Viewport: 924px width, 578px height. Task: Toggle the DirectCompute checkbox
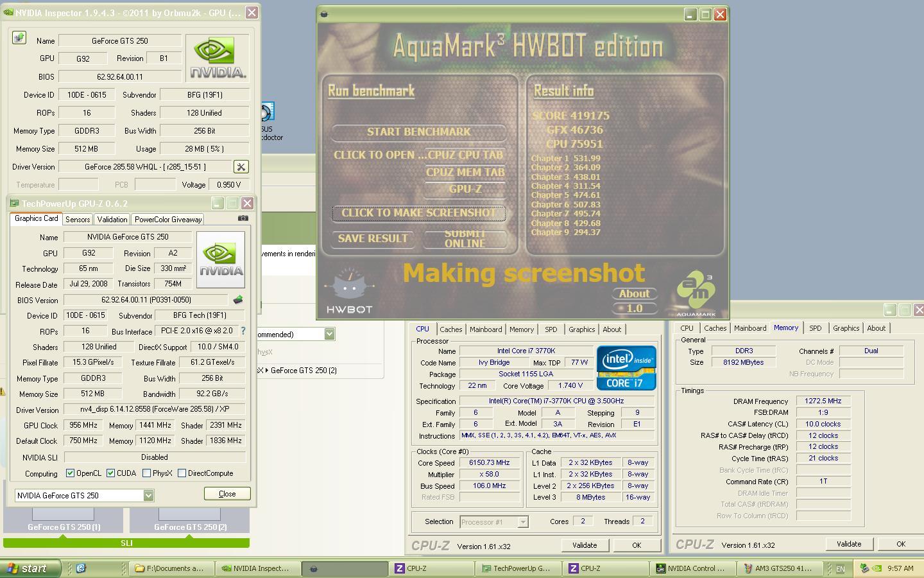(x=182, y=473)
